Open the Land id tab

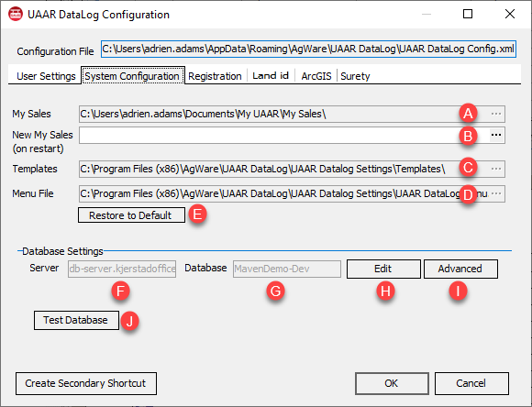271,76
